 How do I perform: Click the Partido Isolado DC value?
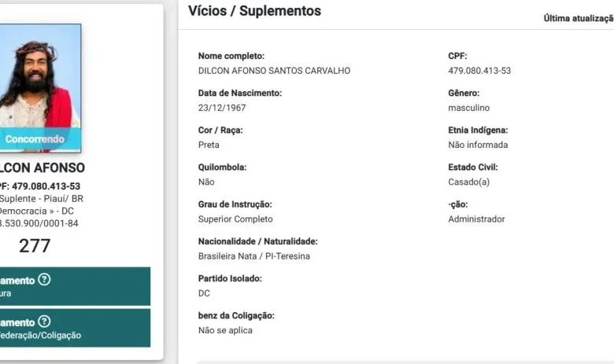point(204,293)
